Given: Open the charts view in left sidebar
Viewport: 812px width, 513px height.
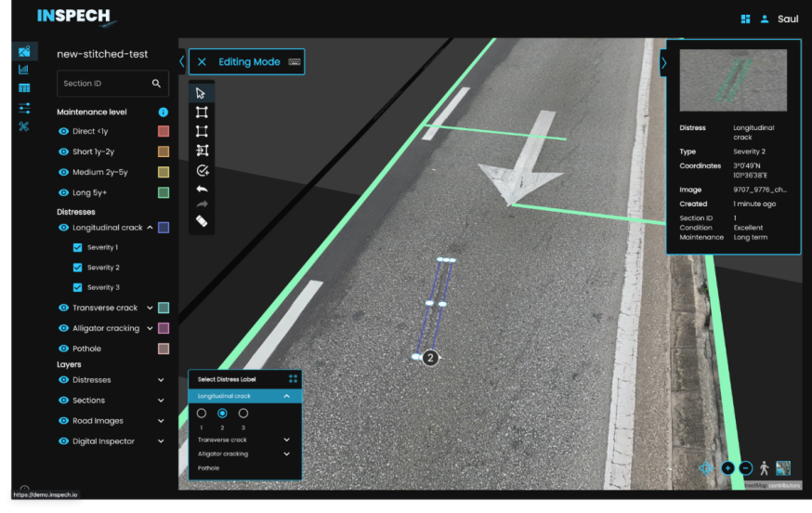Looking at the screenshot, I should 23,69.
